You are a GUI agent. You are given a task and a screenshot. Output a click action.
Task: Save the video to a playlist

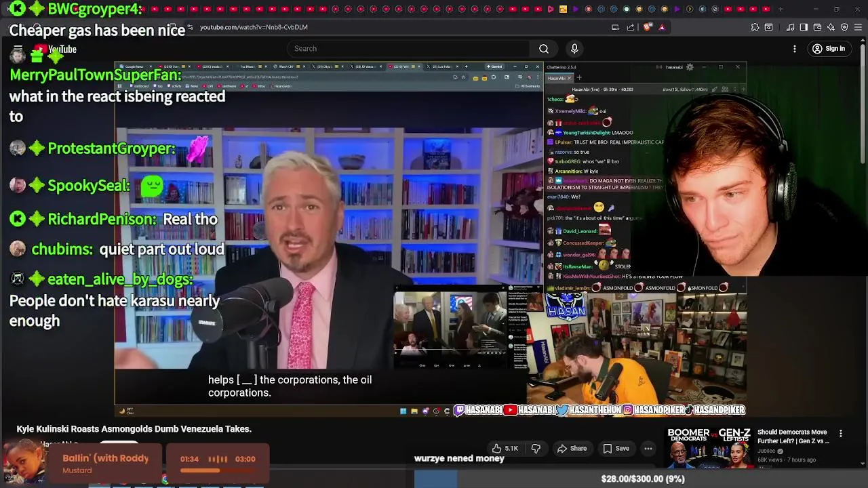tap(616, 448)
